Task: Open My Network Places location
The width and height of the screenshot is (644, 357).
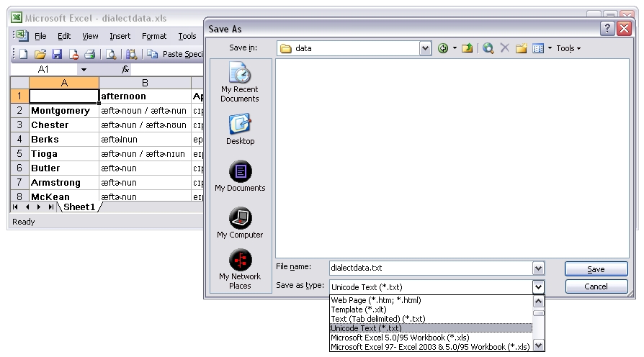Action: click(x=239, y=269)
